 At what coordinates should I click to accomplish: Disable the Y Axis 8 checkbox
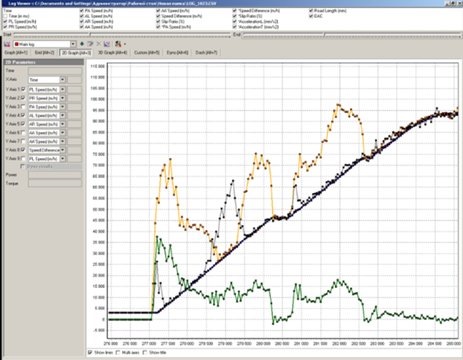23,150
